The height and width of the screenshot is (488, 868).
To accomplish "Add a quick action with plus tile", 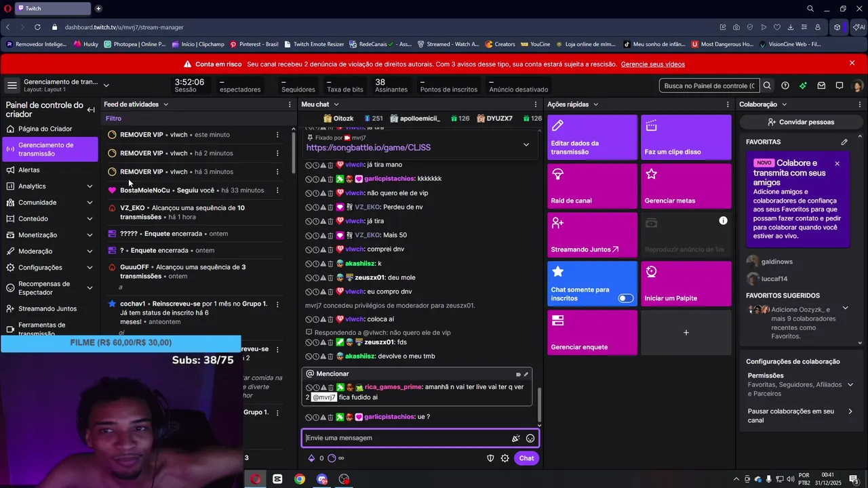I will [686, 333].
